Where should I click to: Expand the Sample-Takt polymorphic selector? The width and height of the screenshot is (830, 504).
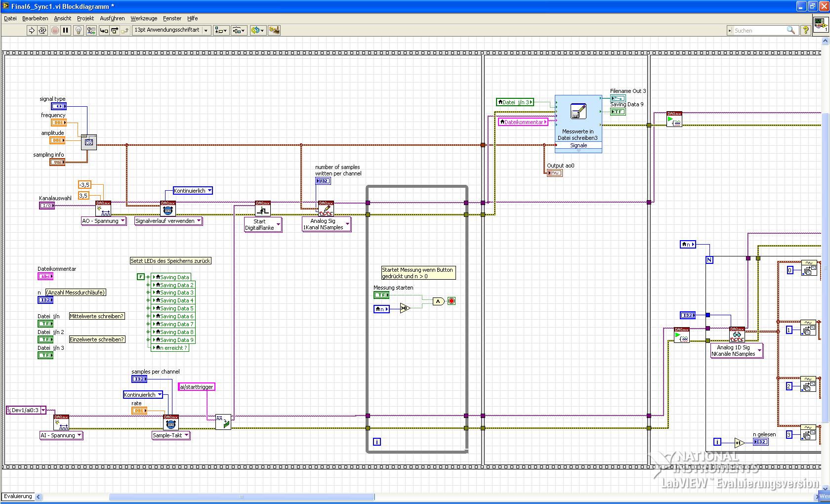click(186, 435)
